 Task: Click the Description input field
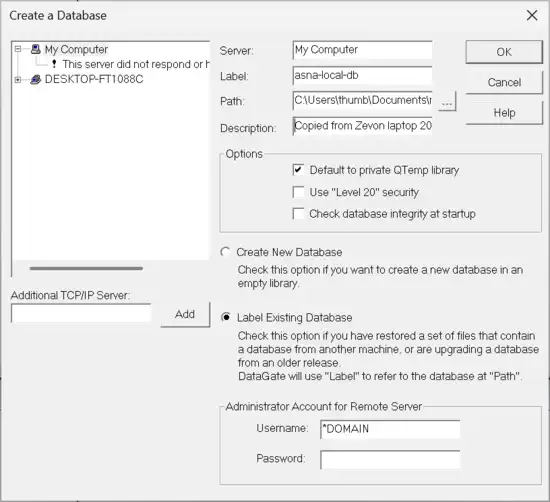(362, 126)
